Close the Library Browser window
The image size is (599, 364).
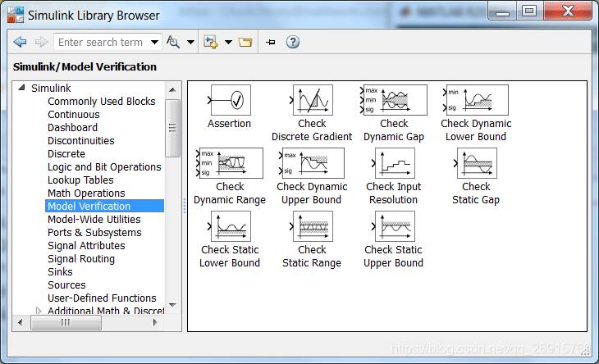coord(568,11)
